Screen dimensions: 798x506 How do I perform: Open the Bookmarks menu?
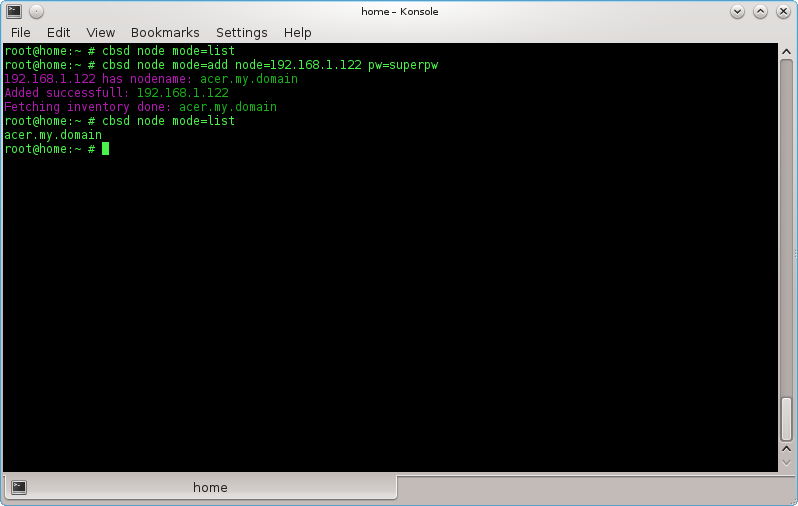(x=165, y=33)
